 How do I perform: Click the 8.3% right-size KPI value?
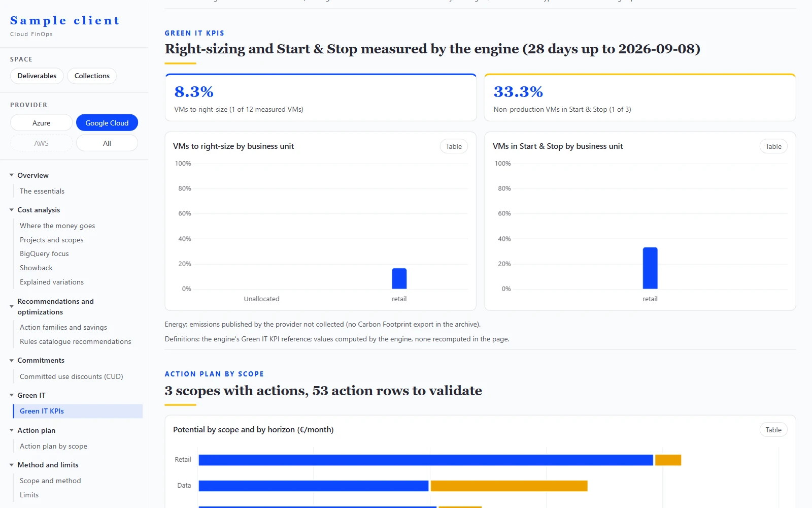[x=194, y=92]
